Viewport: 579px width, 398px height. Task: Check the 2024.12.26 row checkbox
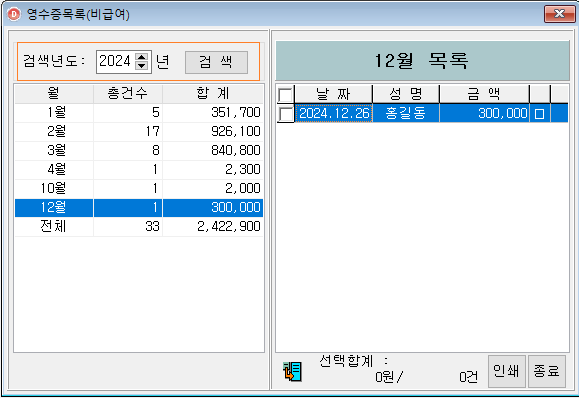(285, 114)
